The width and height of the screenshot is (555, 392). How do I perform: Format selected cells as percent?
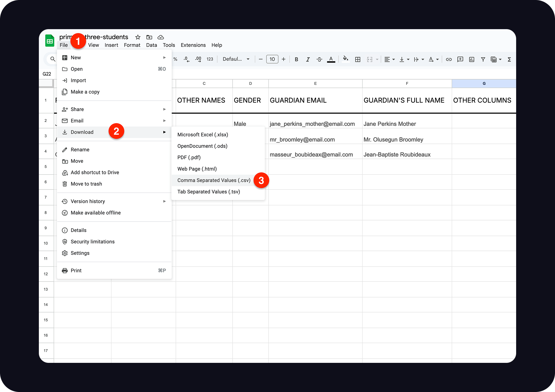(x=175, y=59)
